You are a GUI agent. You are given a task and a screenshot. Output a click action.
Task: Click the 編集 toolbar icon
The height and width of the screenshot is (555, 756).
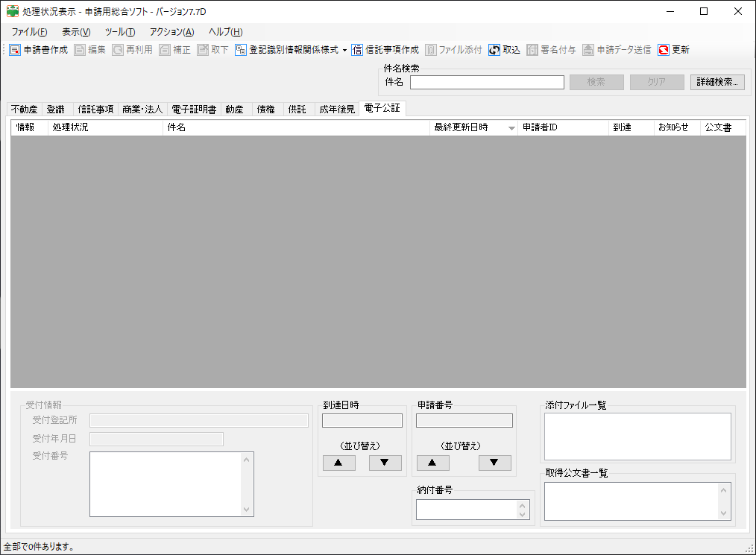80,50
